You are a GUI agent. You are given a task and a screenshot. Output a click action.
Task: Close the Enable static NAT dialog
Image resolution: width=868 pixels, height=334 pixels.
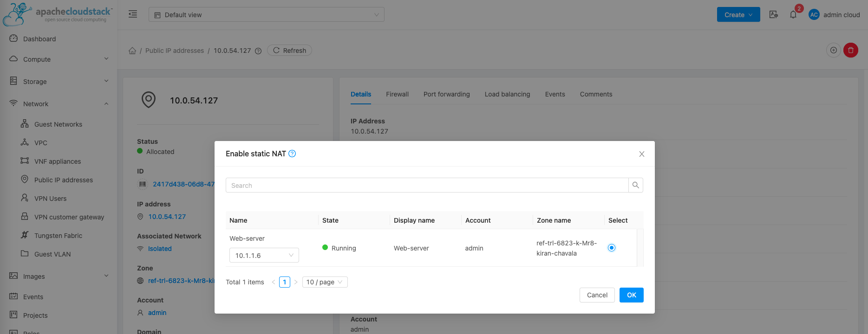tap(642, 154)
